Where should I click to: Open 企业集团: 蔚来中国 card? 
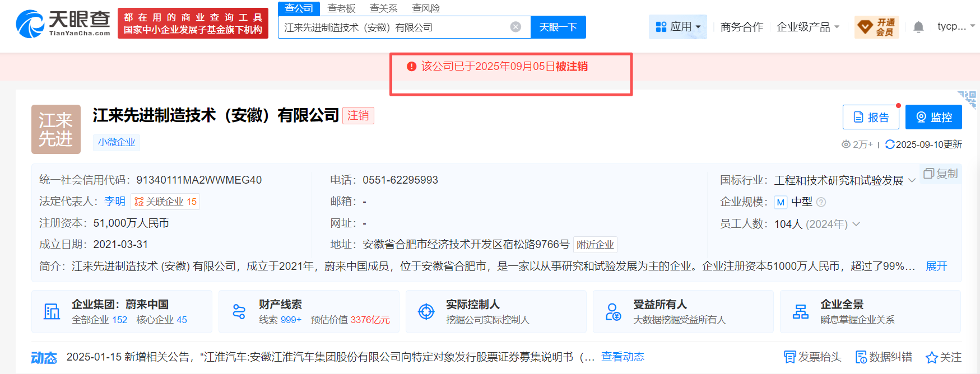click(122, 311)
